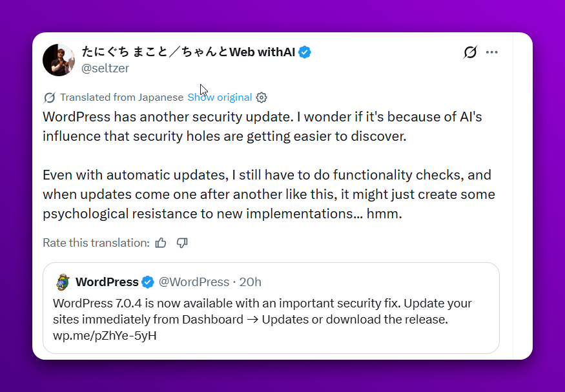Click the translated tweet text about security update

(269, 165)
